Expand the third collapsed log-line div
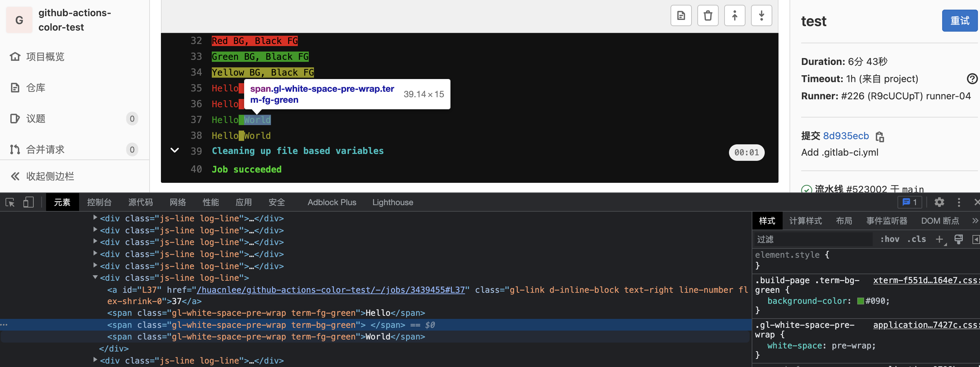Screen dimensions: 980x367 tap(95, 242)
